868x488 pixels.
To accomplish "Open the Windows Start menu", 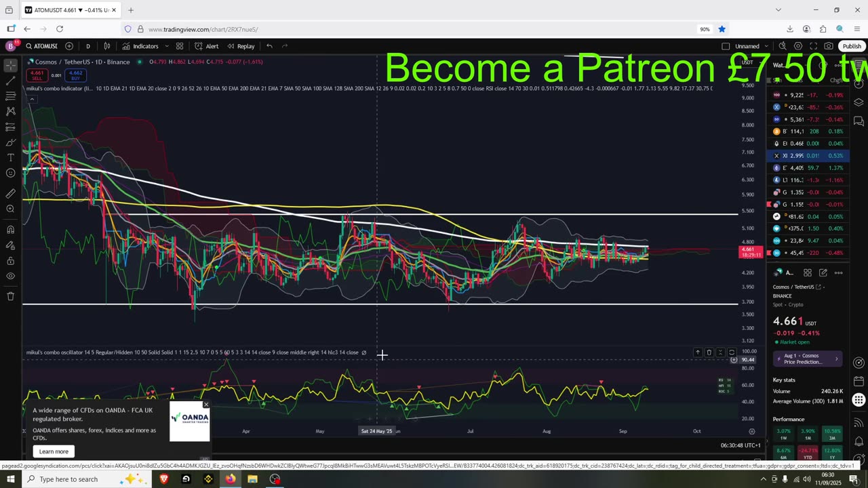I will (9, 479).
